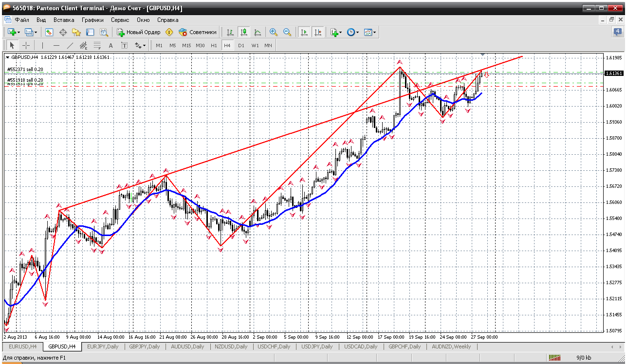Image resolution: width=627 pixels, height=364 pixels.
Task: Select the text label tool
Action: (124, 45)
